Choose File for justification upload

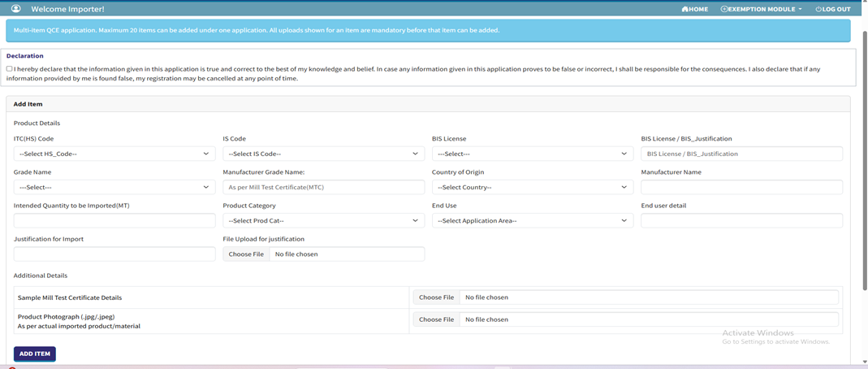pyautogui.click(x=246, y=254)
